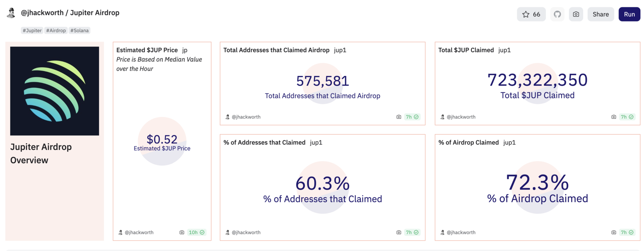The image size is (644, 251).
Task: Open the Total Addresses that Claimed Airdrop title
Action: (276, 50)
